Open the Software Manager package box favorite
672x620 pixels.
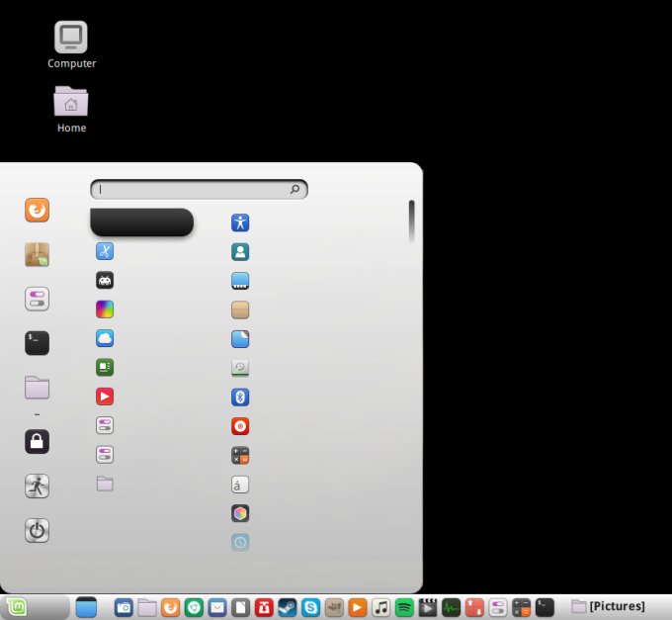[x=37, y=254]
